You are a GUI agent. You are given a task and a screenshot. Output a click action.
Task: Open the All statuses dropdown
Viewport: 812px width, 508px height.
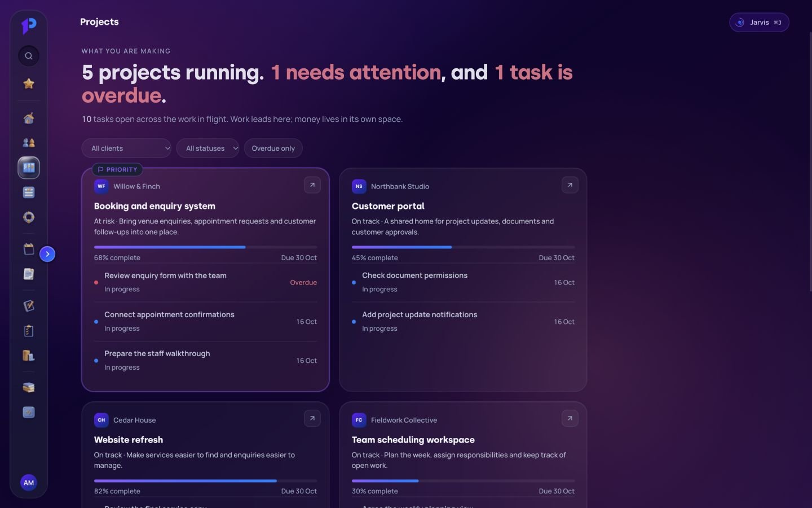click(208, 148)
